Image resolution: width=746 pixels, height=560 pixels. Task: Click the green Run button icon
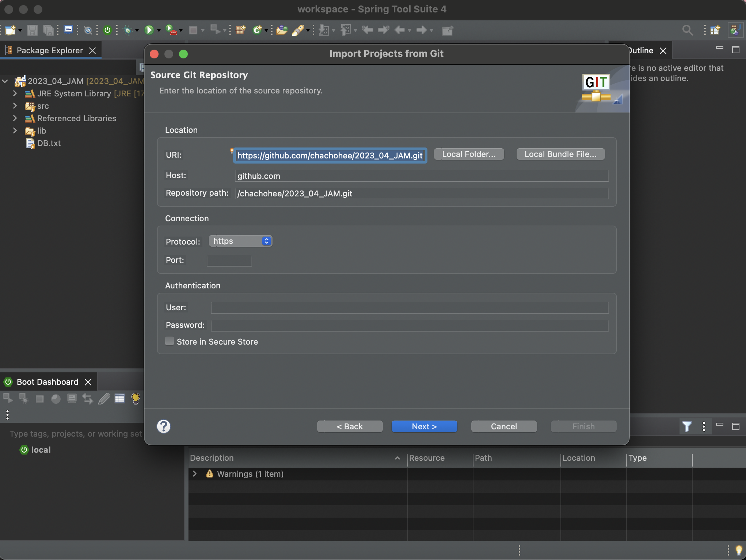tap(149, 30)
